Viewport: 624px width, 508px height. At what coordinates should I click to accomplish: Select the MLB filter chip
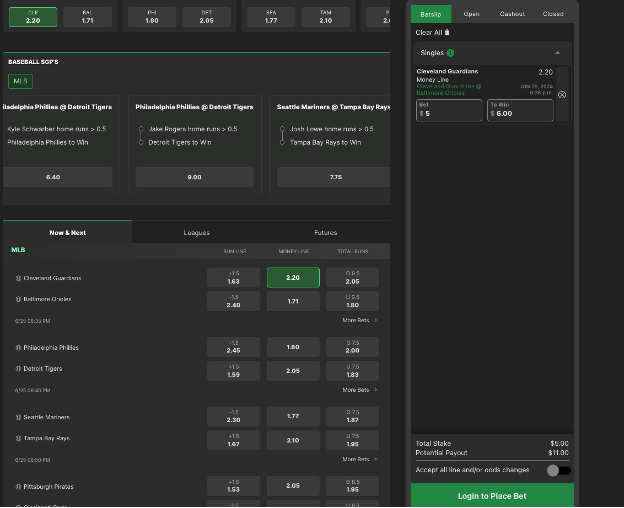(19, 81)
